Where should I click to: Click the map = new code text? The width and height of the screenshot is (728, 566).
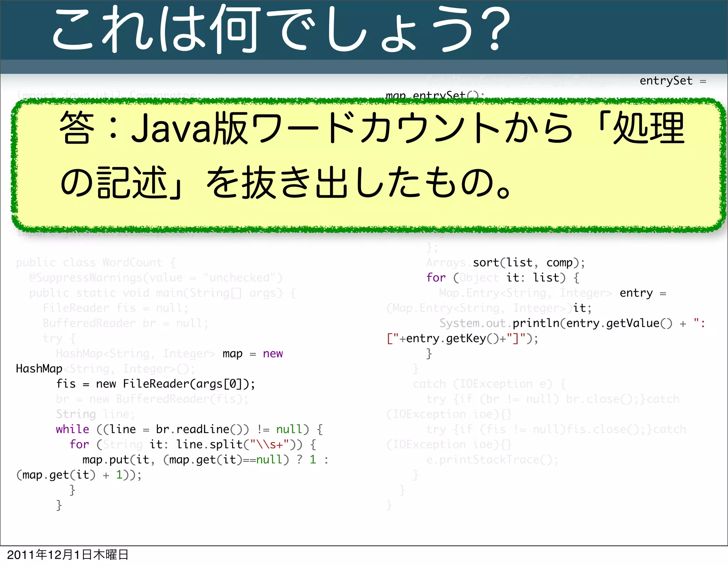click(x=253, y=354)
